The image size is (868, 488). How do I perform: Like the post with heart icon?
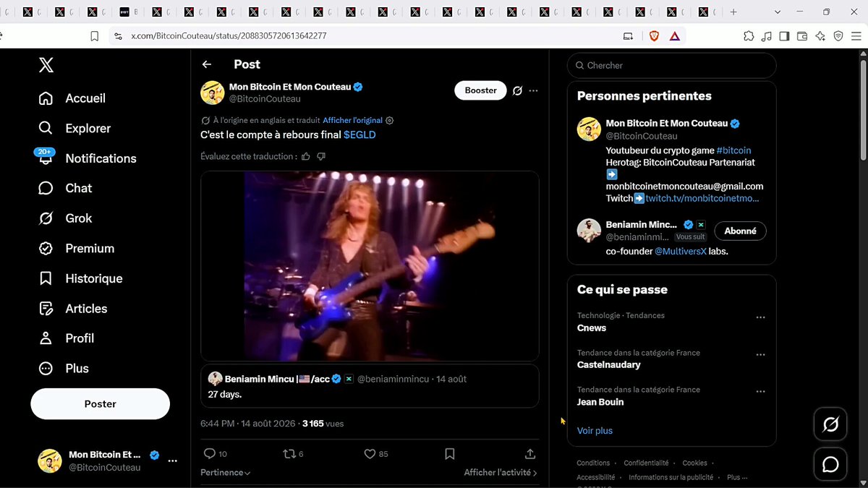370,453
